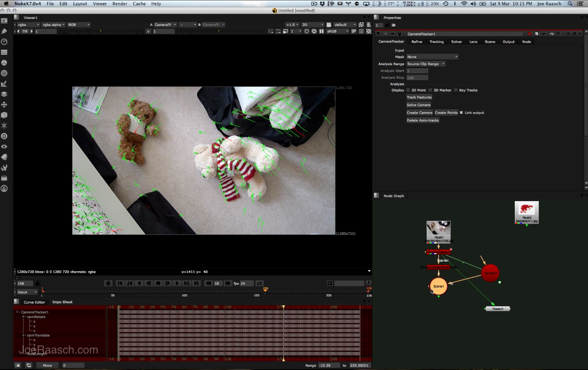Open the viewer zoom ÷1.5 dropdown

pos(292,25)
